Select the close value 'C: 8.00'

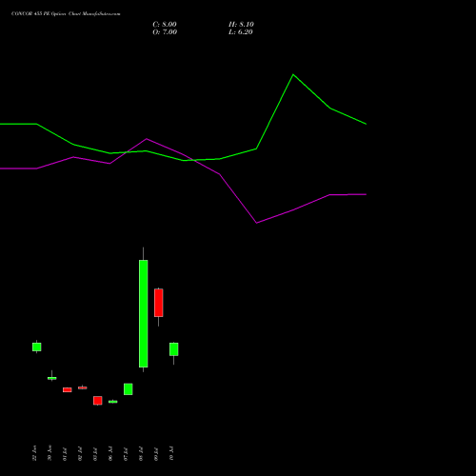coord(165,25)
